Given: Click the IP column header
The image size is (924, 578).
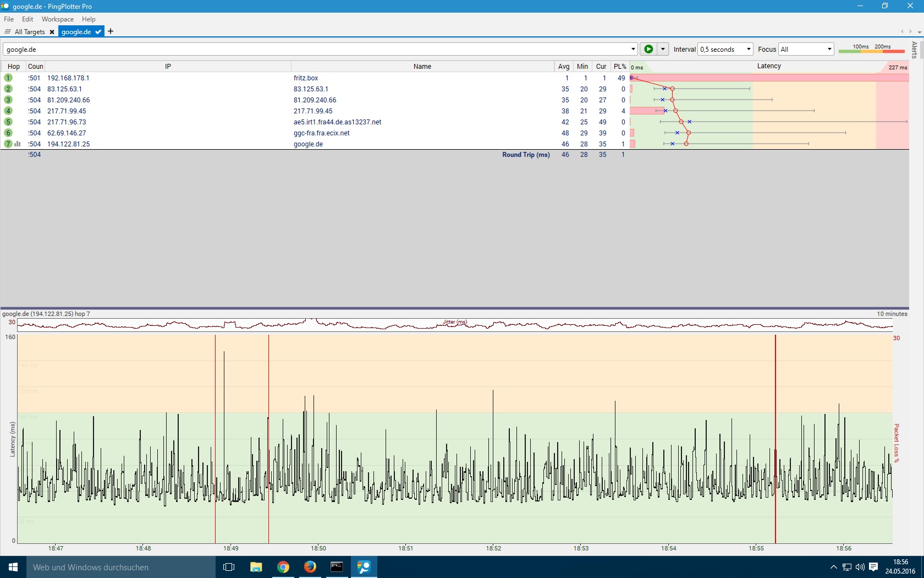Looking at the screenshot, I should pos(168,67).
